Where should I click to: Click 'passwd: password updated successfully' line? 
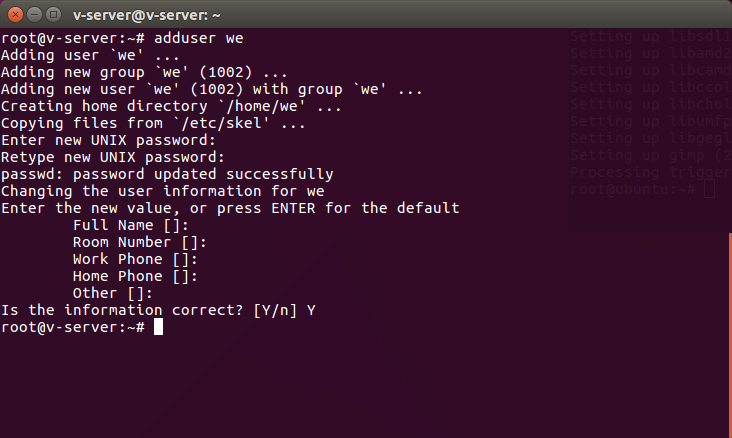coord(167,174)
